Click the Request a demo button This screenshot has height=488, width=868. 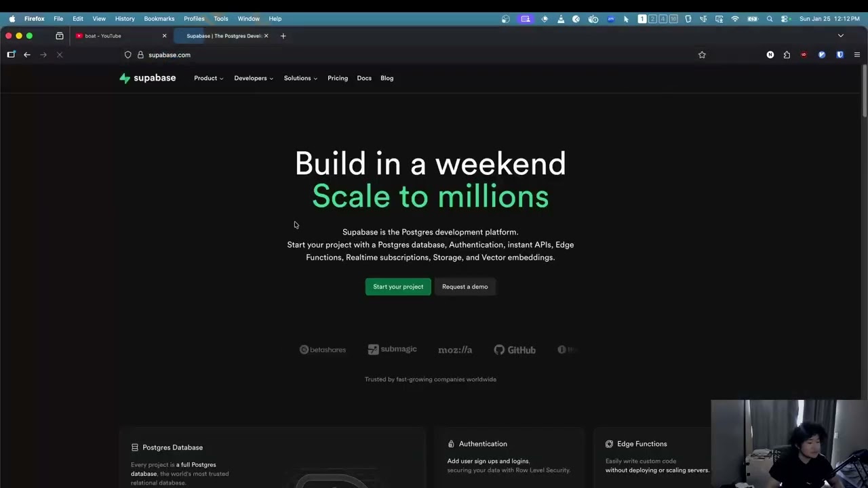tap(465, 287)
